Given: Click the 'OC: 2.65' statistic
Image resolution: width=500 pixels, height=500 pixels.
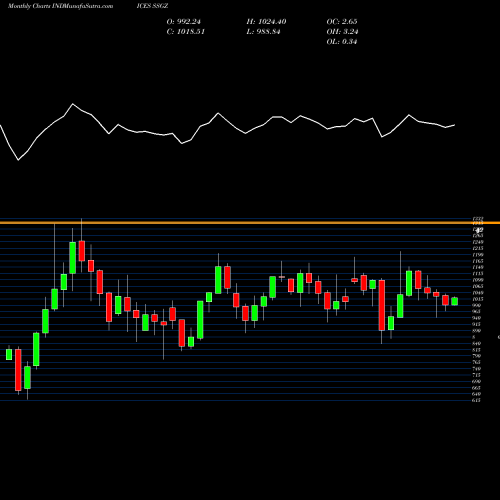Looking at the screenshot, I should coord(342,22).
